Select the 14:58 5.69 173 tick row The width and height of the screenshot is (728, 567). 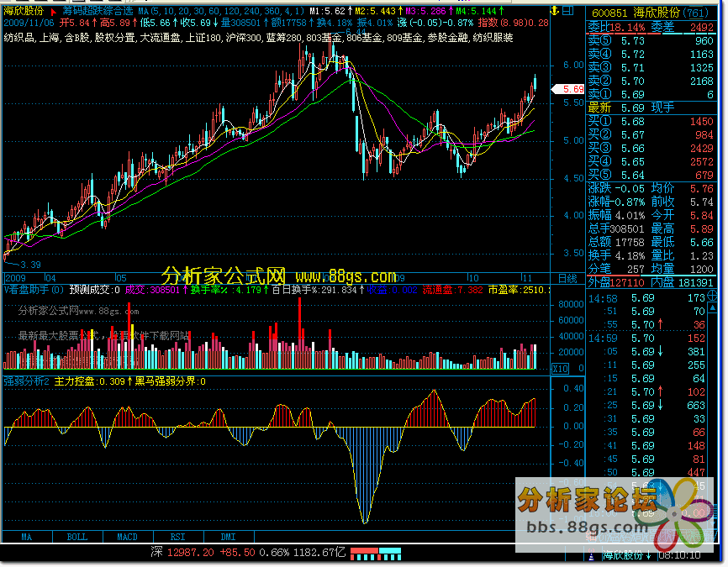click(x=646, y=298)
